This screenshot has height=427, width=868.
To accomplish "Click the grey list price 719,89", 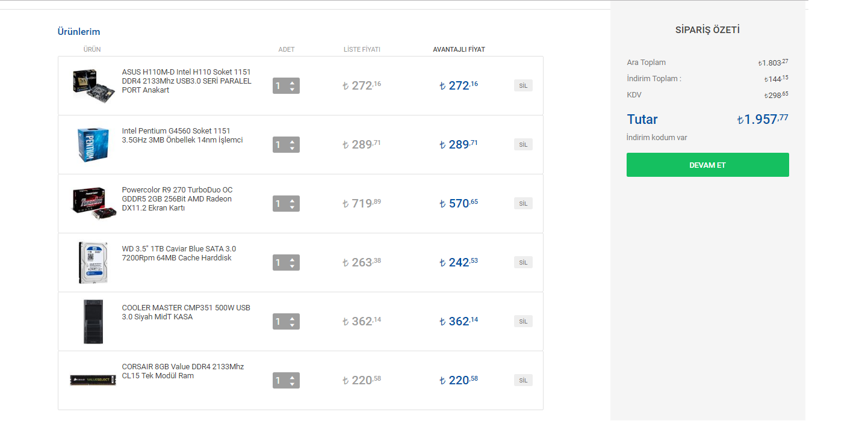I will 362,203.
